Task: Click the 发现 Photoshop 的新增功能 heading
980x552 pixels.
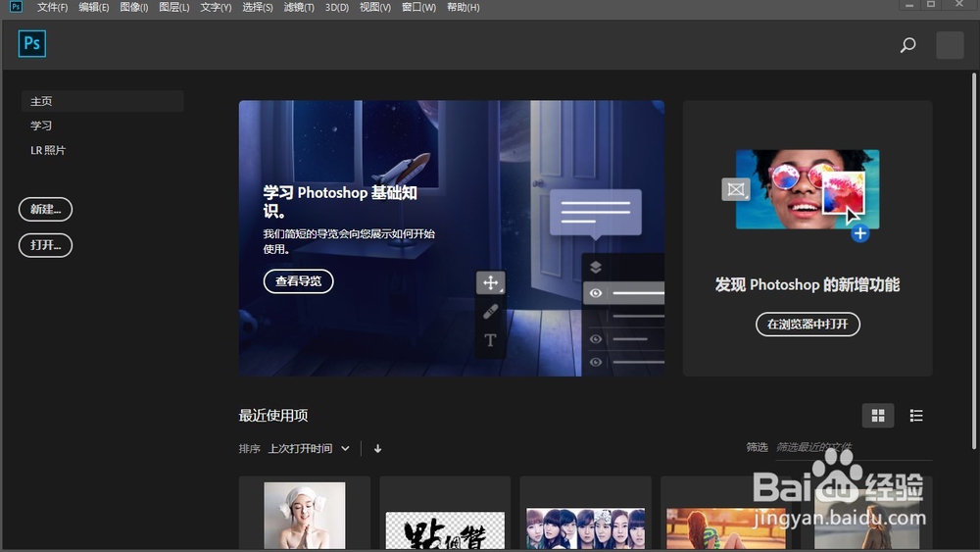Action: tap(808, 285)
